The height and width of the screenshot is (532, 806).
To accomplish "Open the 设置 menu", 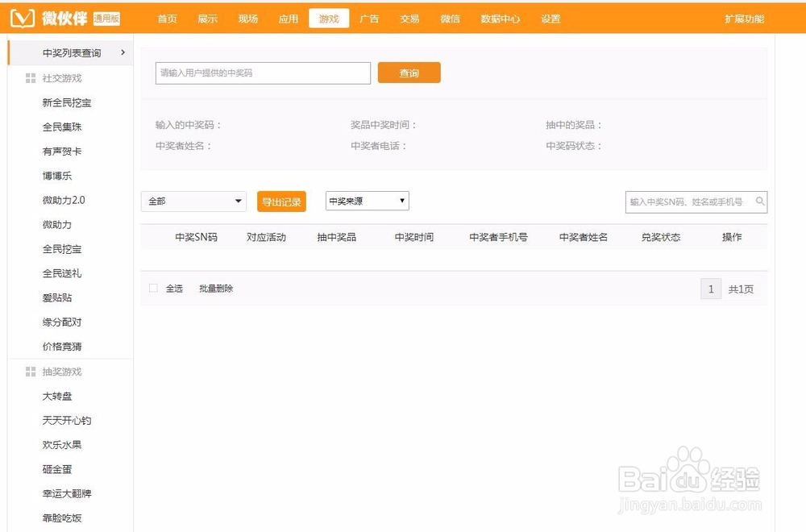I will [550, 19].
